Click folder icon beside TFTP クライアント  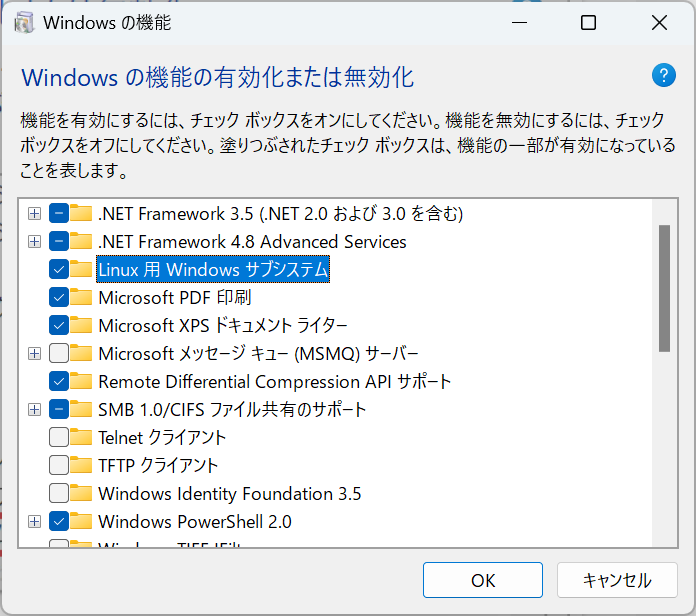(81, 465)
